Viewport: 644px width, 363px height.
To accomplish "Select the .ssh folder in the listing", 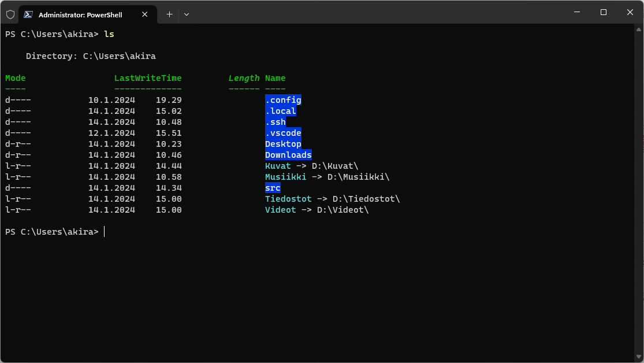I will 274,121.
